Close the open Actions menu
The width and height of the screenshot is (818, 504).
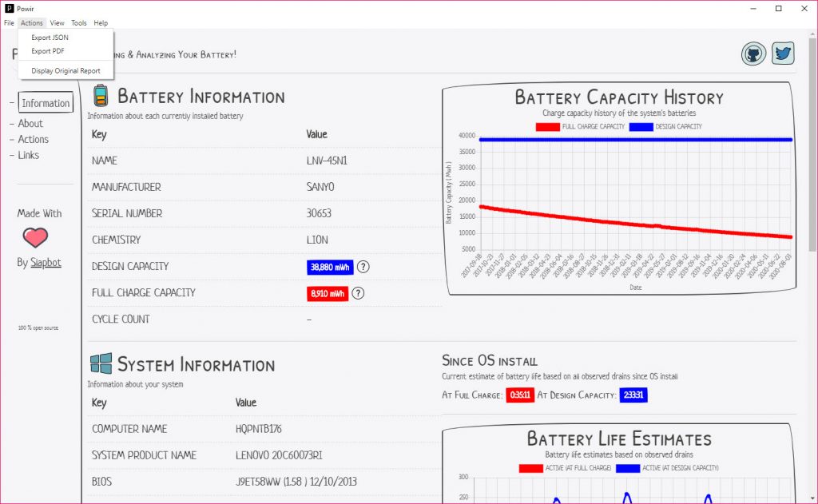point(32,23)
